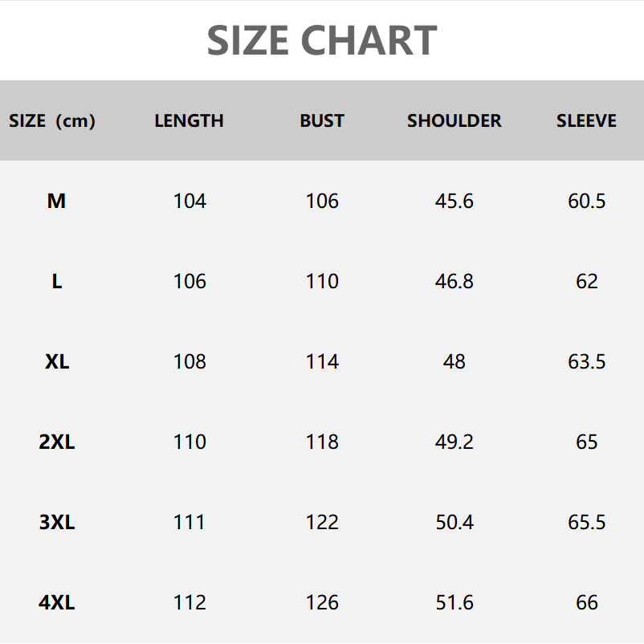Select the L size row label
644x644 pixels.
[56, 281]
